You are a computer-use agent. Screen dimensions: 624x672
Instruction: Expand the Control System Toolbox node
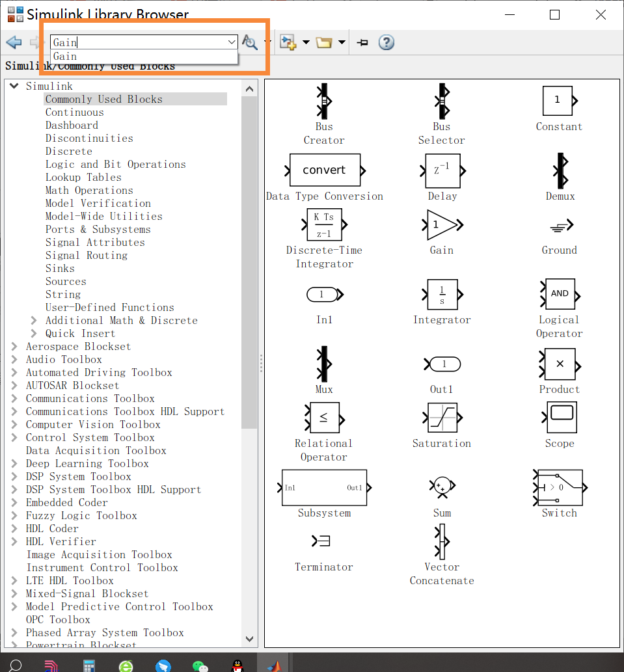tap(14, 438)
